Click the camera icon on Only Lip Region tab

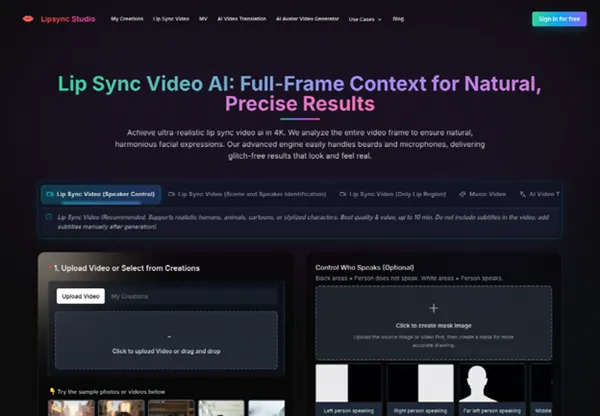(342, 194)
